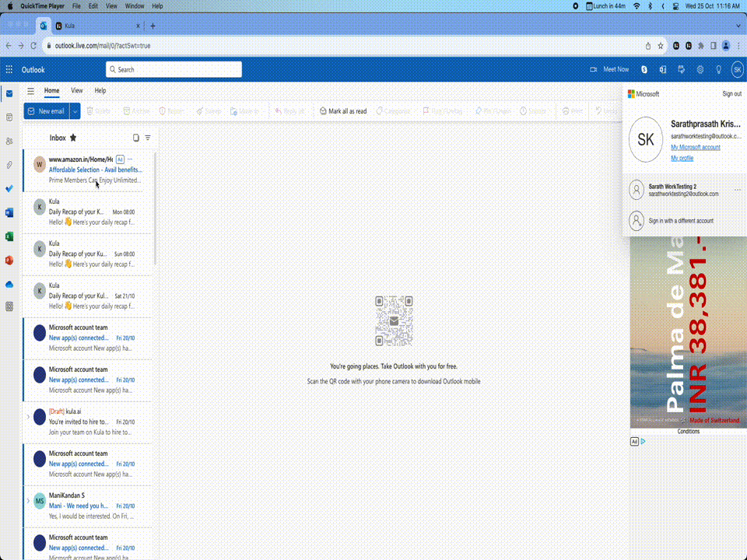Switch to the View ribbon tab

pos(77,90)
